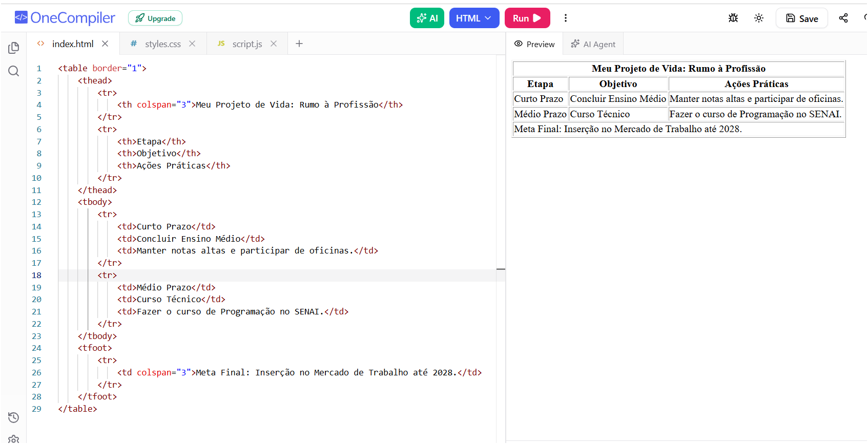Screen dimensions: 868x444
Task: Click the <thead> opening tag on line 2
Action: click(95, 80)
